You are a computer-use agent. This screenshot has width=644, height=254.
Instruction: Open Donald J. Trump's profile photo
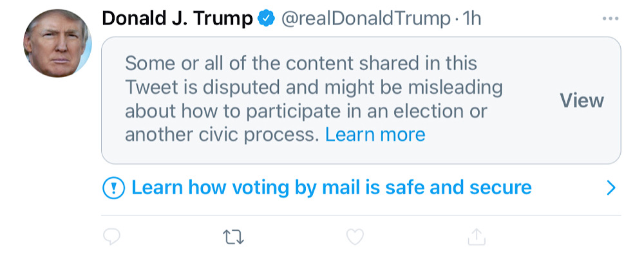[x=57, y=43]
